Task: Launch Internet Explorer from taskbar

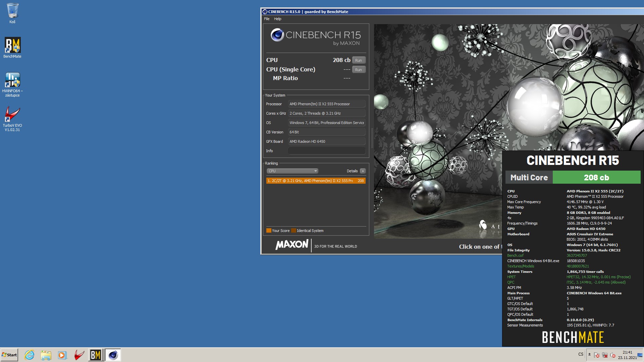Action: tap(30, 355)
